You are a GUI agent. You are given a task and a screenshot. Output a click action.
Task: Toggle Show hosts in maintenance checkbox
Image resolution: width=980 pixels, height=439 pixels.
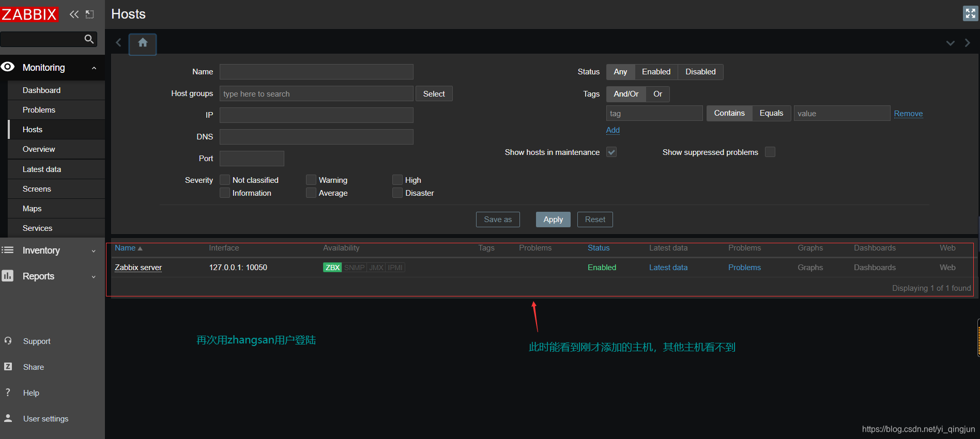click(611, 152)
